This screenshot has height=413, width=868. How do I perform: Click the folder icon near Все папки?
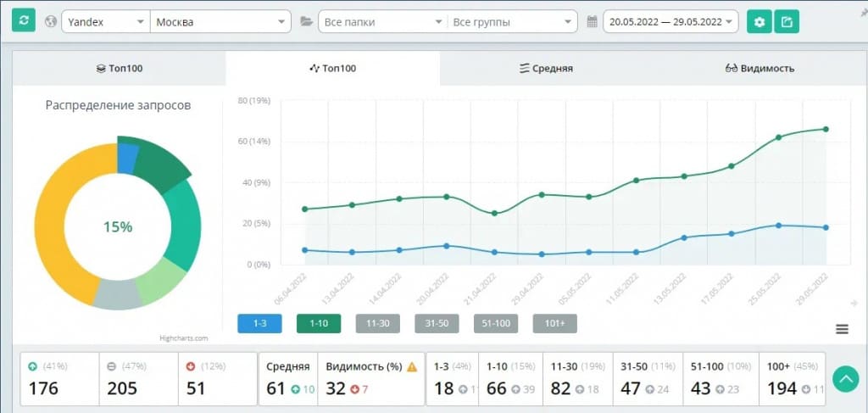[x=306, y=22]
